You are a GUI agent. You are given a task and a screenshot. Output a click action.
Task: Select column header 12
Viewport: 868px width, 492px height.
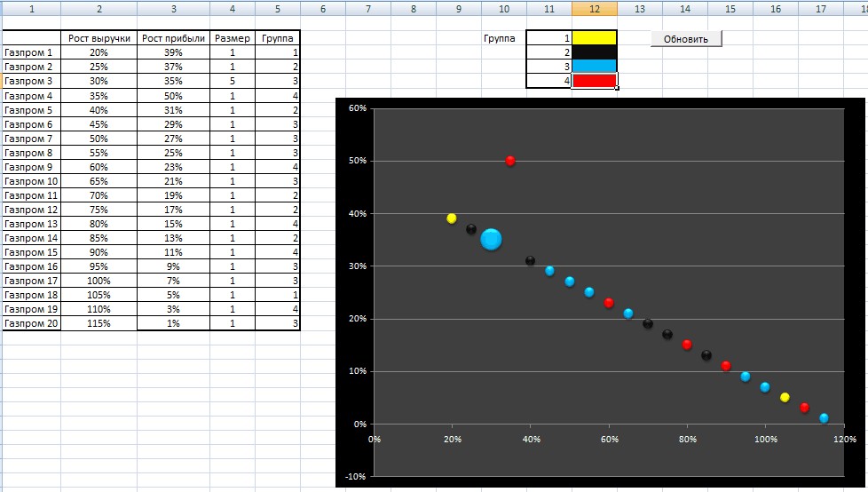[595, 9]
